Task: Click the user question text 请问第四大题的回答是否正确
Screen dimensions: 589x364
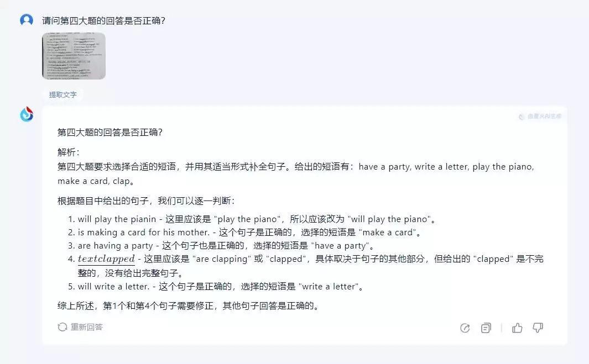Action: 105,21
